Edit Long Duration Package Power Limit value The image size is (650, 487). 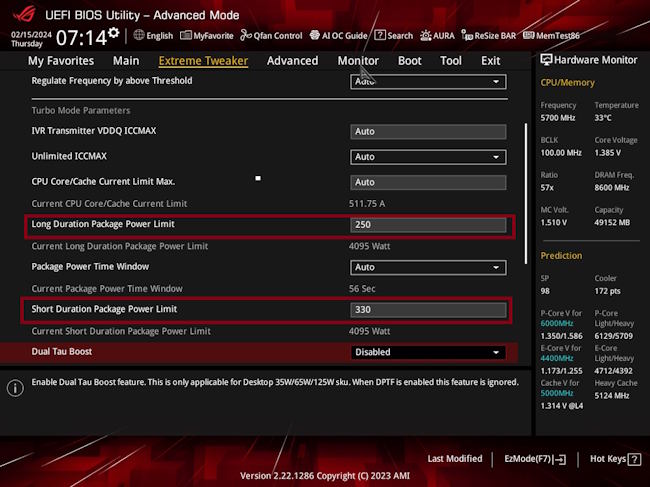tap(428, 225)
